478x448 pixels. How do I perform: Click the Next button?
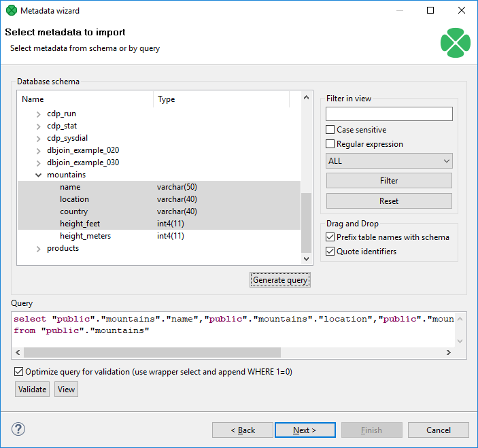[x=305, y=430]
